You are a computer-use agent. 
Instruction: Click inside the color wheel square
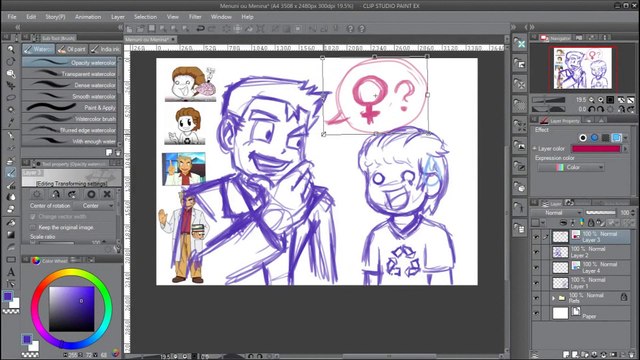(x=72, y=309)
